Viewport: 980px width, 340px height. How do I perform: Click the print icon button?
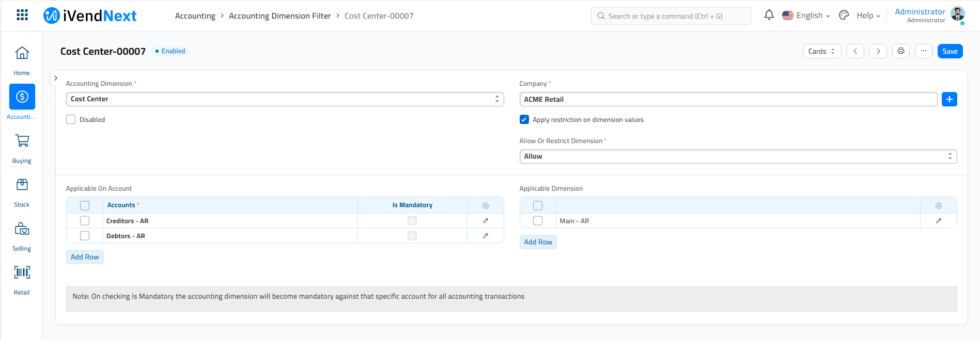point(900,51)
